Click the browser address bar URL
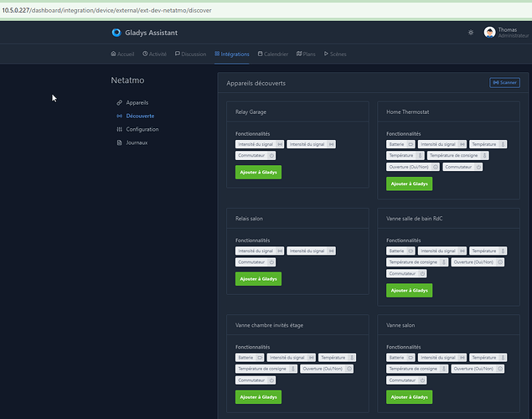 [x=106, y=11]
